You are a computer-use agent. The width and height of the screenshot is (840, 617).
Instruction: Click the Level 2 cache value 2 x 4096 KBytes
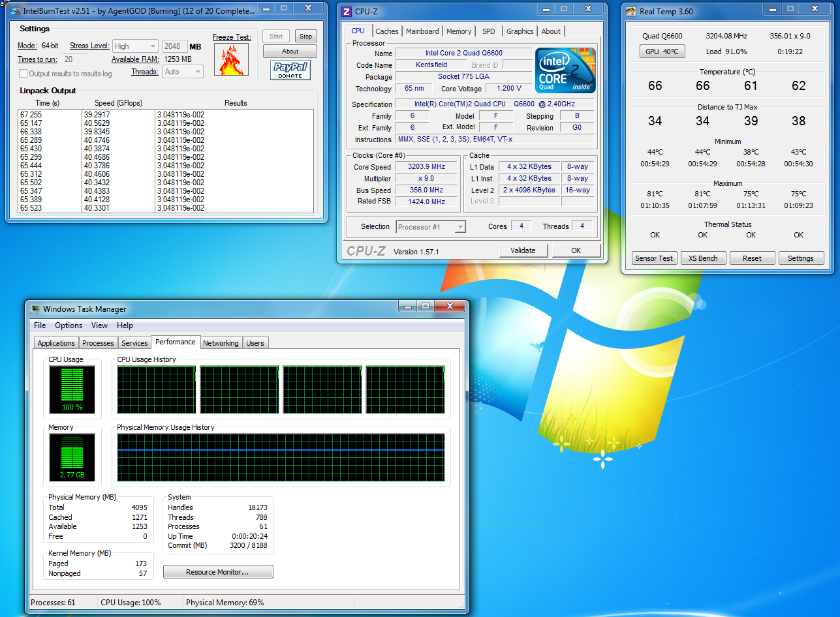[530, 190]
